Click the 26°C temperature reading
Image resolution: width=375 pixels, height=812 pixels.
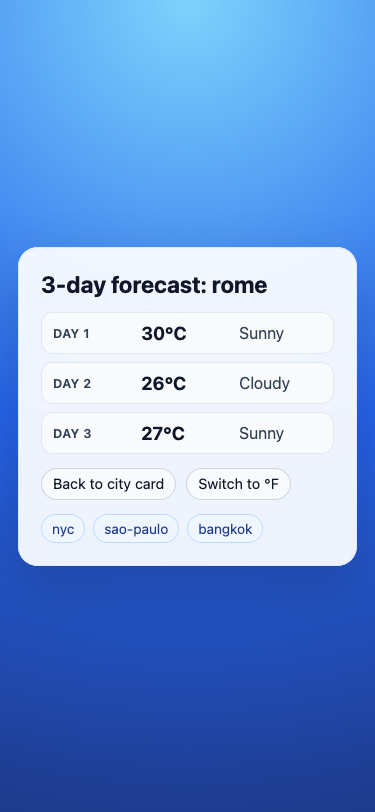pos(163,384)
